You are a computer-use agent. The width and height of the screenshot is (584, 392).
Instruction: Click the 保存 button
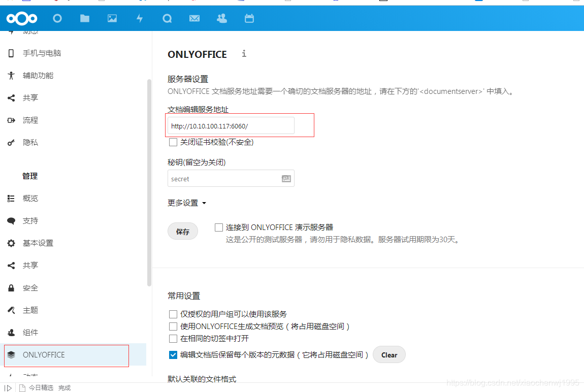pos(182,232)
